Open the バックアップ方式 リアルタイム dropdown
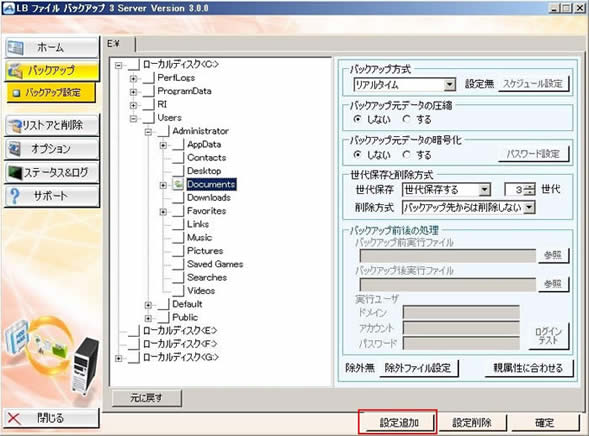The width and height of the screenshot is (589, 436). [449, 85]
